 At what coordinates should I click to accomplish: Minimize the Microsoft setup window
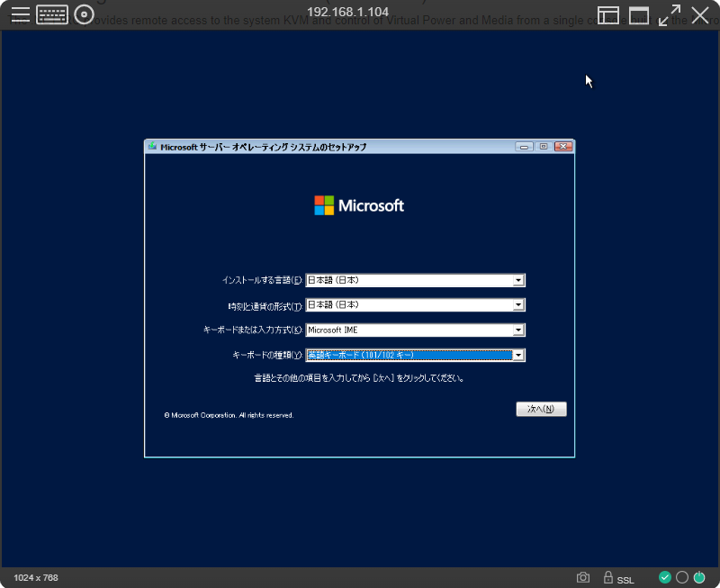point(524,147)
